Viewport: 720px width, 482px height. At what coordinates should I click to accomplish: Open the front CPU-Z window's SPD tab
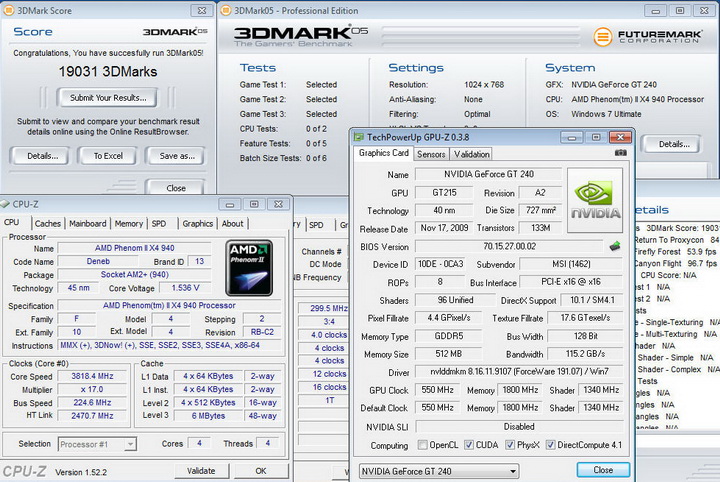[x=159, y=224]
